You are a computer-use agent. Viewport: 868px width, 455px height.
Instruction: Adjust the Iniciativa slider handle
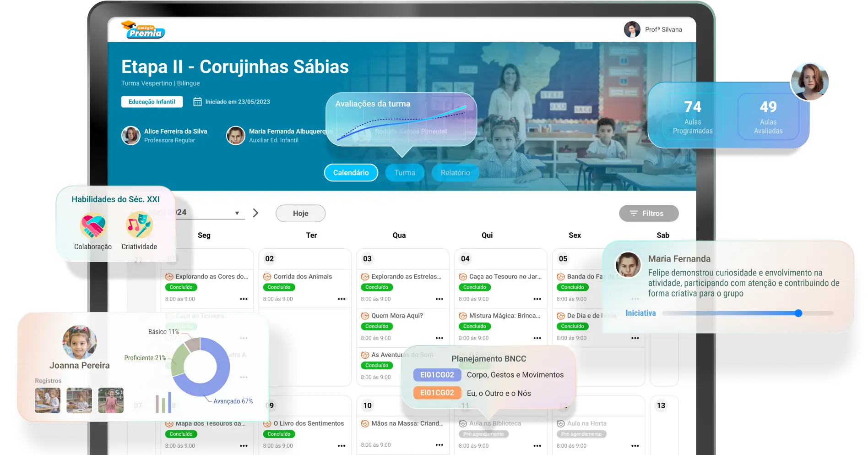tap(798, 313)
